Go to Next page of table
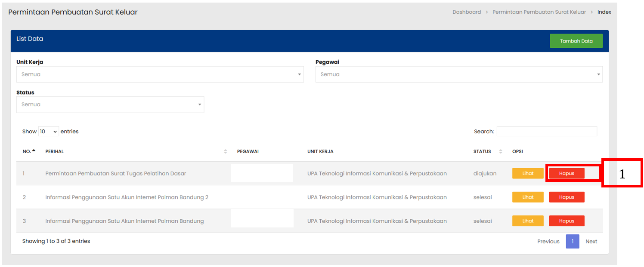Viewport: 644px width, 267px height. pyautogui.click(x=591, y=242)
